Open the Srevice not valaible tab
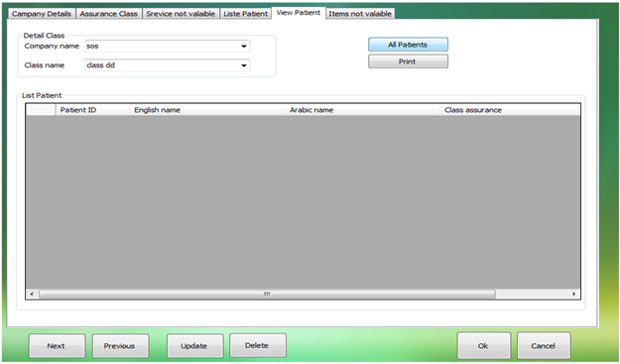This screenshot has width=620, height=364. click(181, 14)
